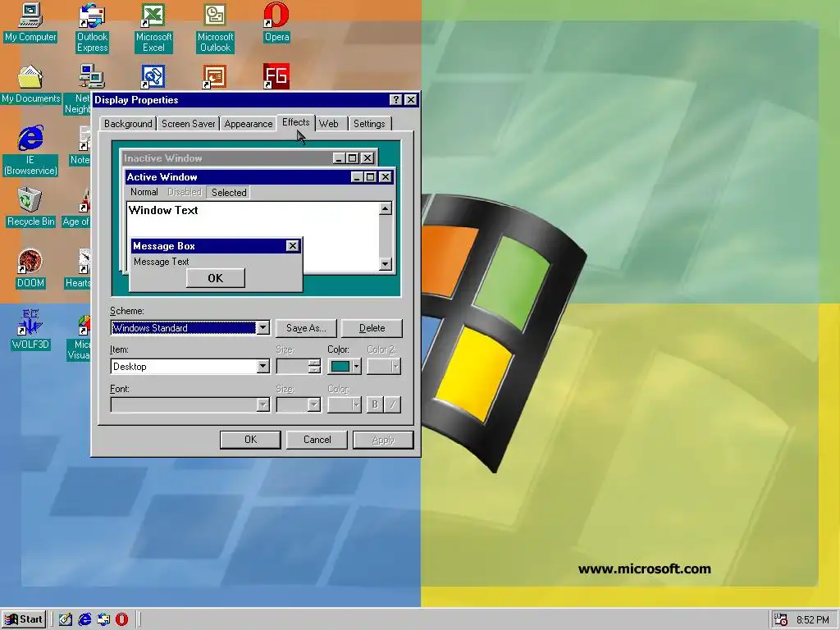Select the orange PowerPoint shortcut icon
The width and height of the screenshot is (840, 630).
214,76
